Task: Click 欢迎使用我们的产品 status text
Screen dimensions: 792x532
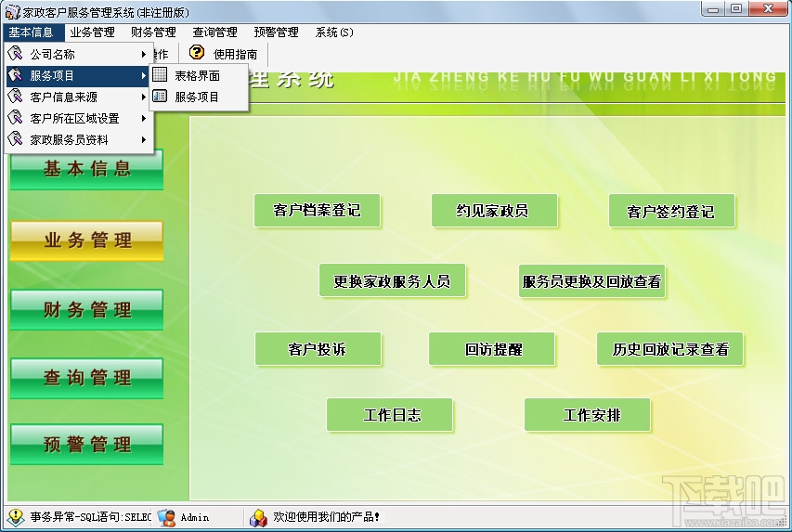Action: tap(327, 517)
